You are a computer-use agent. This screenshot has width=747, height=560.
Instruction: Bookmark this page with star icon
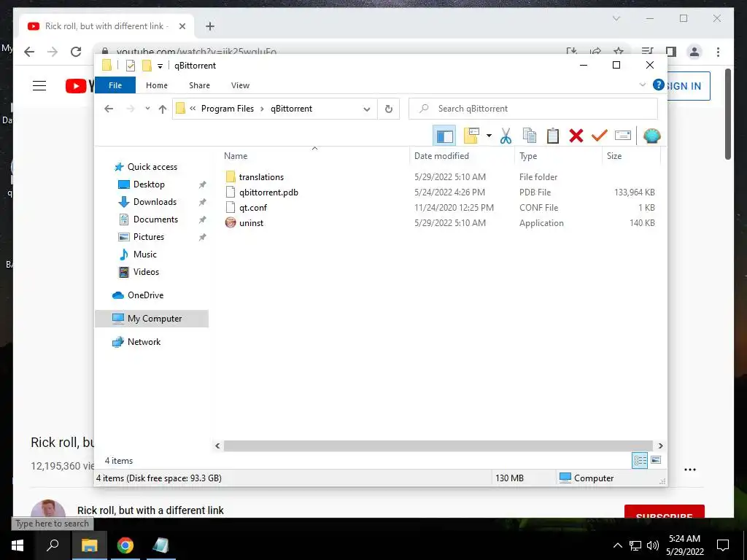tap(619, 52)
